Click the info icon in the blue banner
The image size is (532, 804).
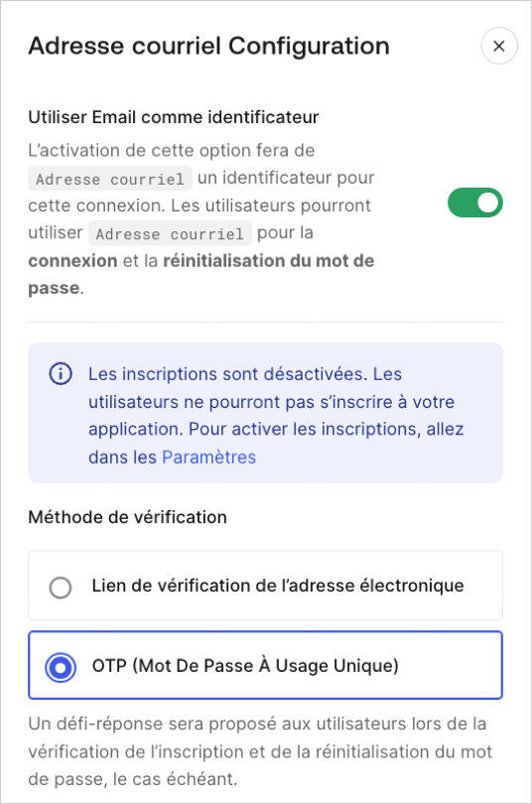61,374
